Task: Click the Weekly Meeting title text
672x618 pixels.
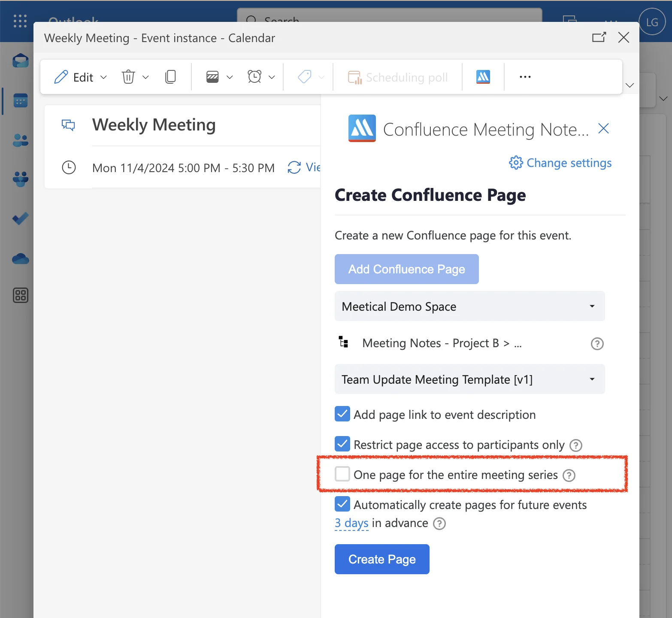Action: (154, 125)
